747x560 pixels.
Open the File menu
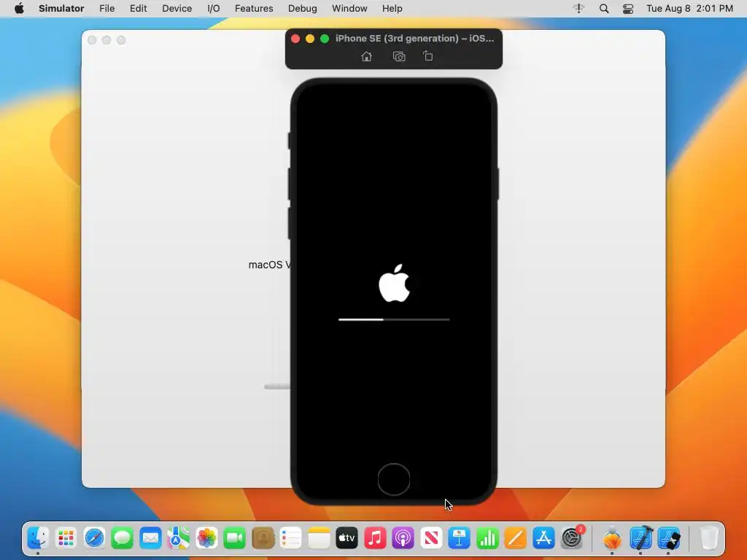[x=107, y=9]
